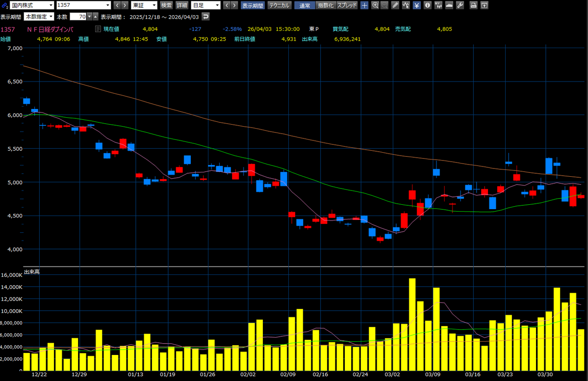Click the 詳細 details button

pos(182,5)
